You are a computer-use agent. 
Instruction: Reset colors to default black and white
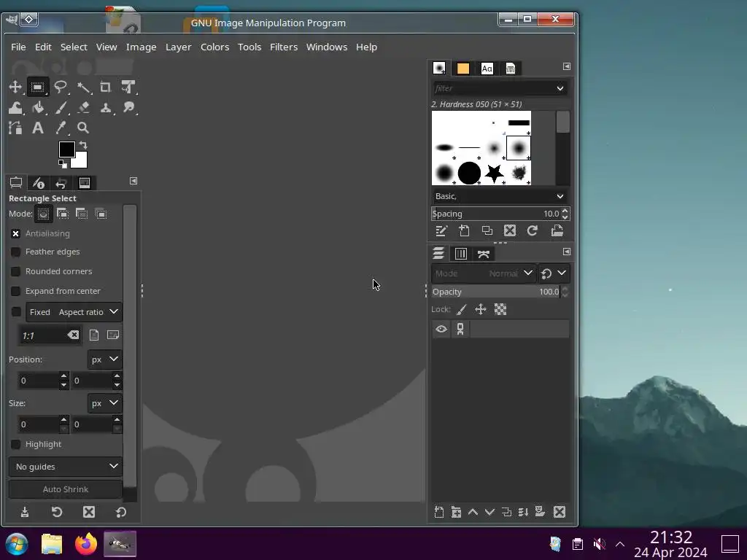(63, 164)
